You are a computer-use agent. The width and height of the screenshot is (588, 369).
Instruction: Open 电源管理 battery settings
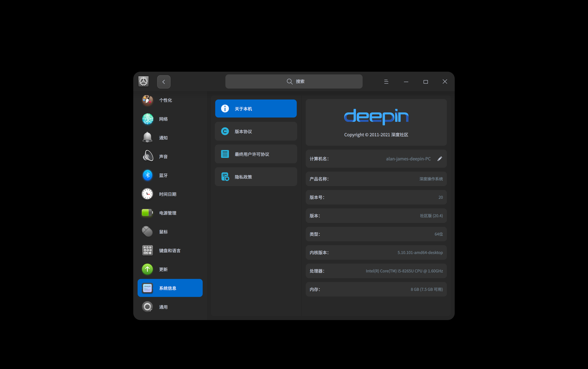[x=147, y=213]
